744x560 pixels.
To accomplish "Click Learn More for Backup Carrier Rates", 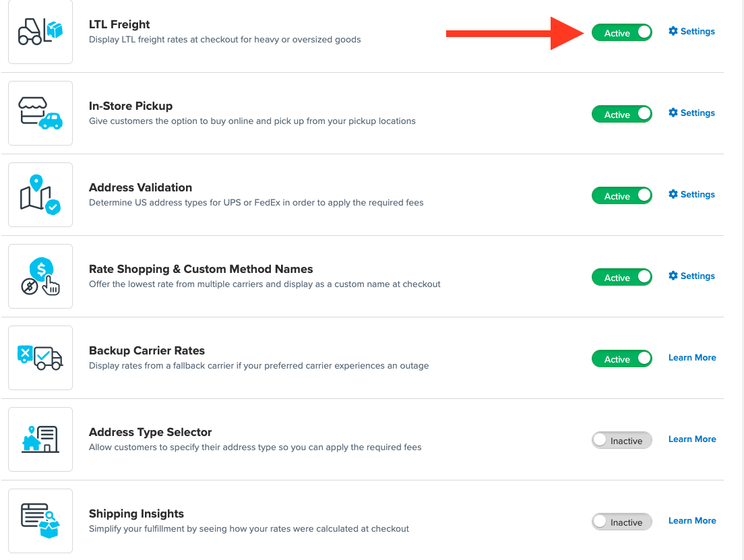I will click(692, 358).
